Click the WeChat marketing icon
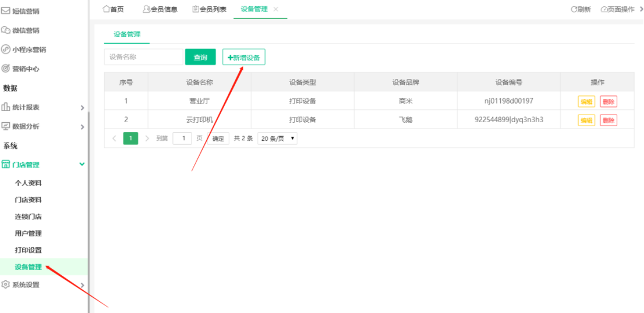This screenshot has width=644, height=313. pyautogui.click(x=6, y=30)
